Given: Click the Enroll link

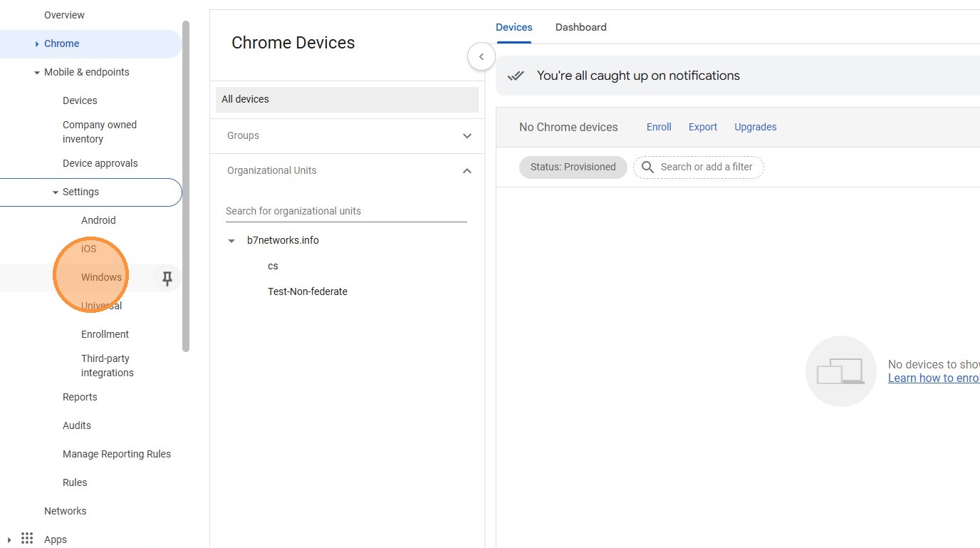Looking at the screenshot, I should tap(659, 127).
